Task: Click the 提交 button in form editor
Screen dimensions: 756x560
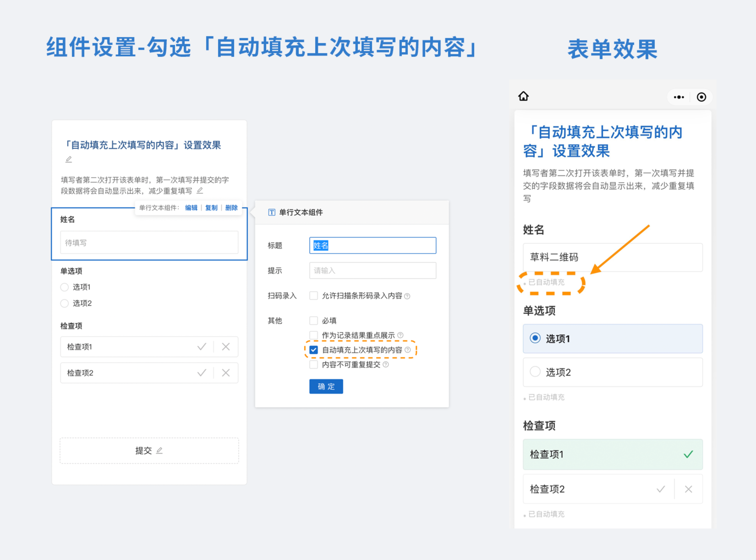Action: [149, 451]
